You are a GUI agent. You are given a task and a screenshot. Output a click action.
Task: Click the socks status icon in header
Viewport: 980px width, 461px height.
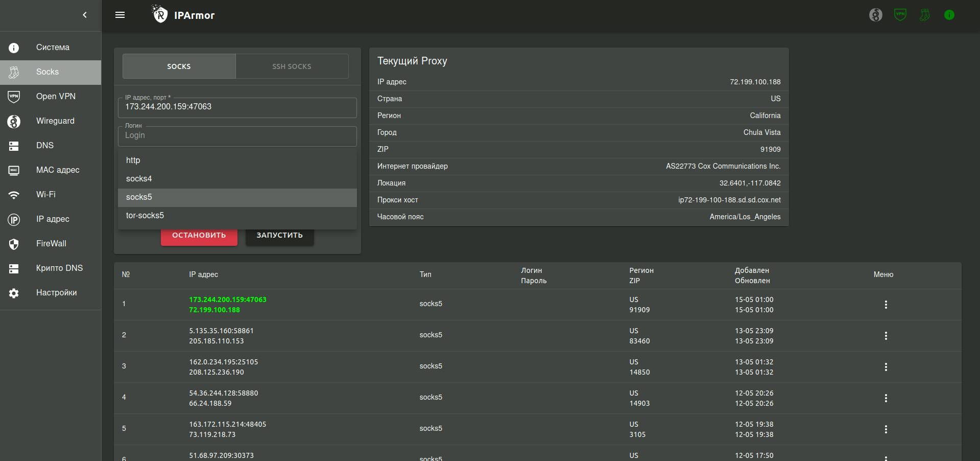(x=924, y=15)
